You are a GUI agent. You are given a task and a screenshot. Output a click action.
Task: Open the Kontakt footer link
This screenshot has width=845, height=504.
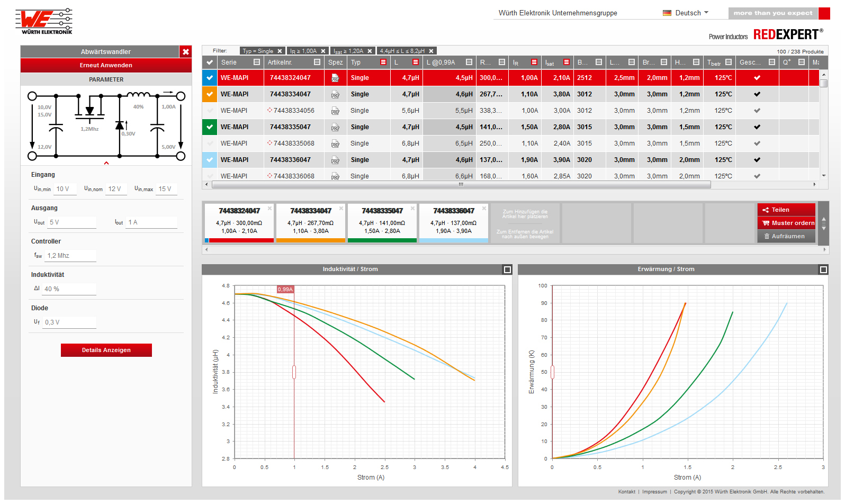click(627, 492)
